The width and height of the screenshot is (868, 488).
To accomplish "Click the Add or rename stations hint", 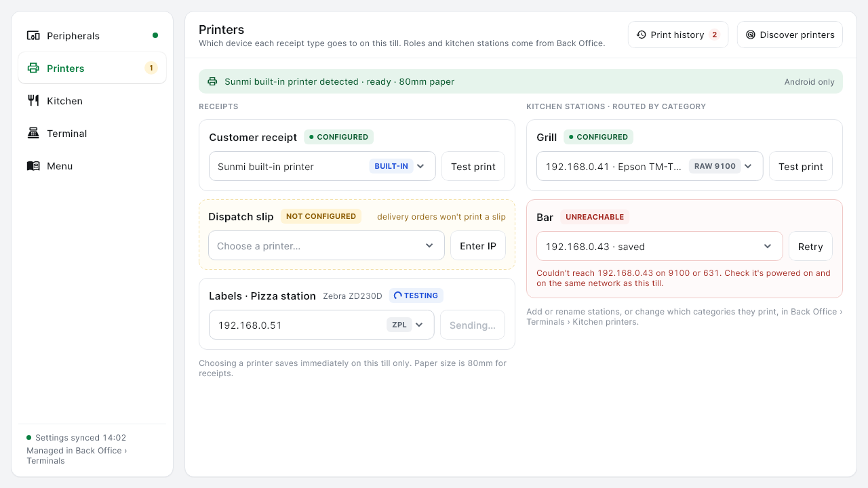I will pyautogui.click(x=684, y=317).
